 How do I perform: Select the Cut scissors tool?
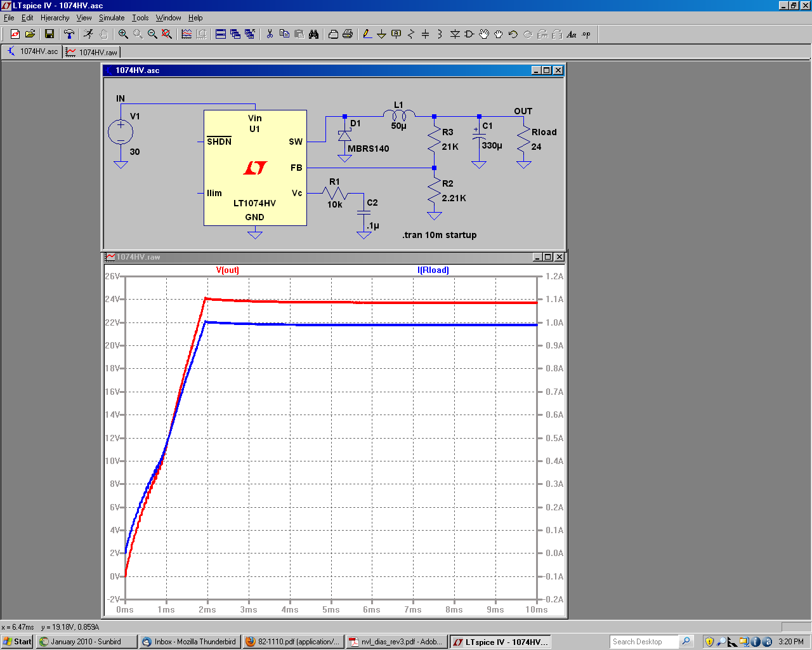click(270, 34)
